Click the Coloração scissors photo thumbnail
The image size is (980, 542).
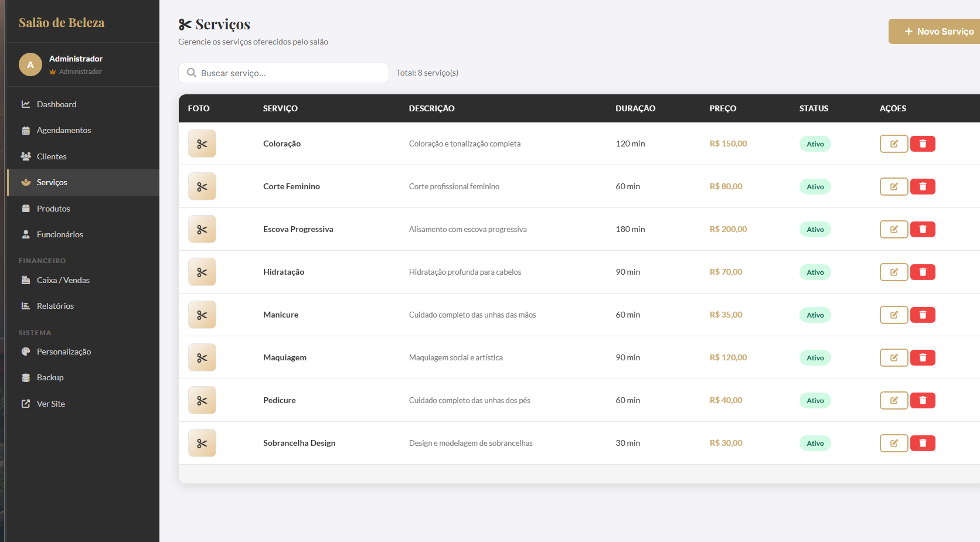click(202, 144)
